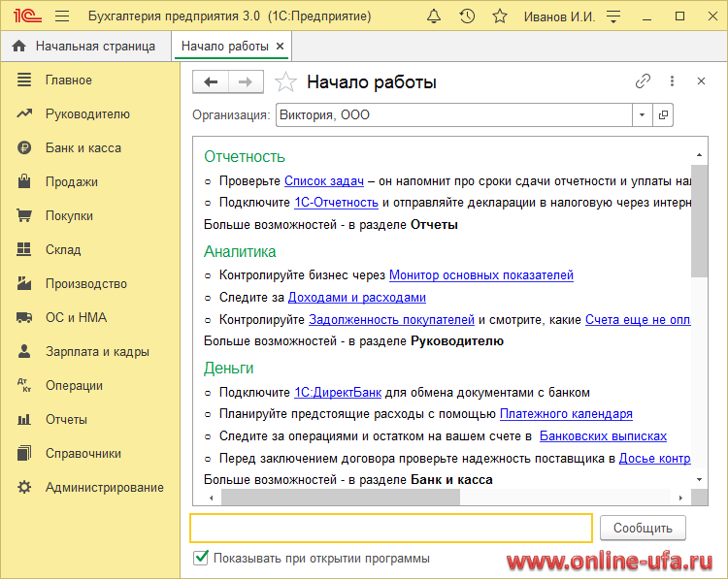Image resolution: width=728 pixels, height=579 pixels.
Task: Open the Покупки section
Action: 69,215
